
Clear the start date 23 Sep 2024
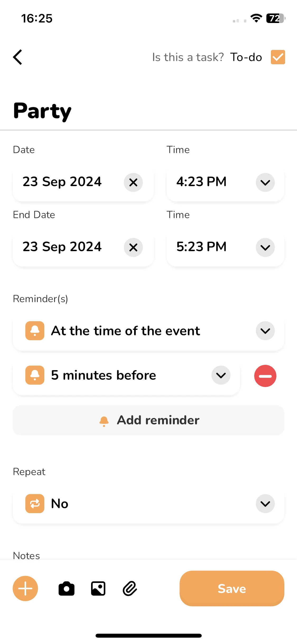[133, 182]
